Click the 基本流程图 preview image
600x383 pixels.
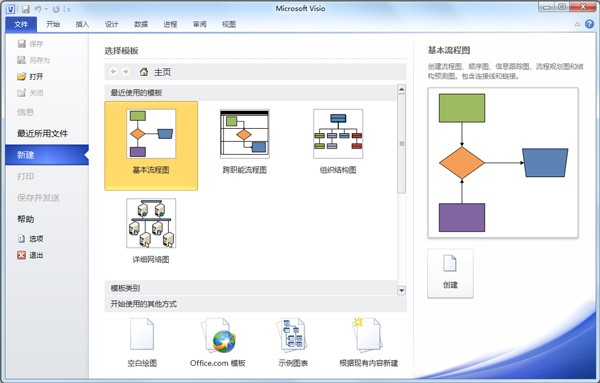503,163
